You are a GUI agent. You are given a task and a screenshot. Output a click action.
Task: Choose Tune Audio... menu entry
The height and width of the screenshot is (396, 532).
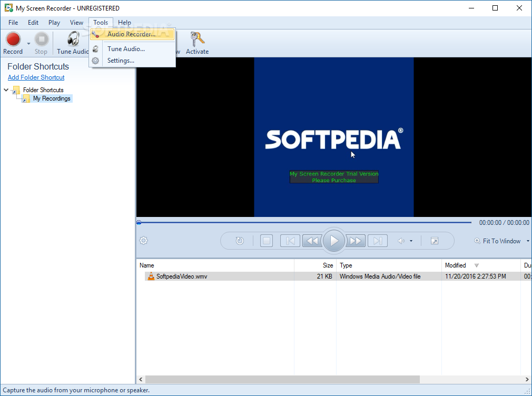coord(132,49)
